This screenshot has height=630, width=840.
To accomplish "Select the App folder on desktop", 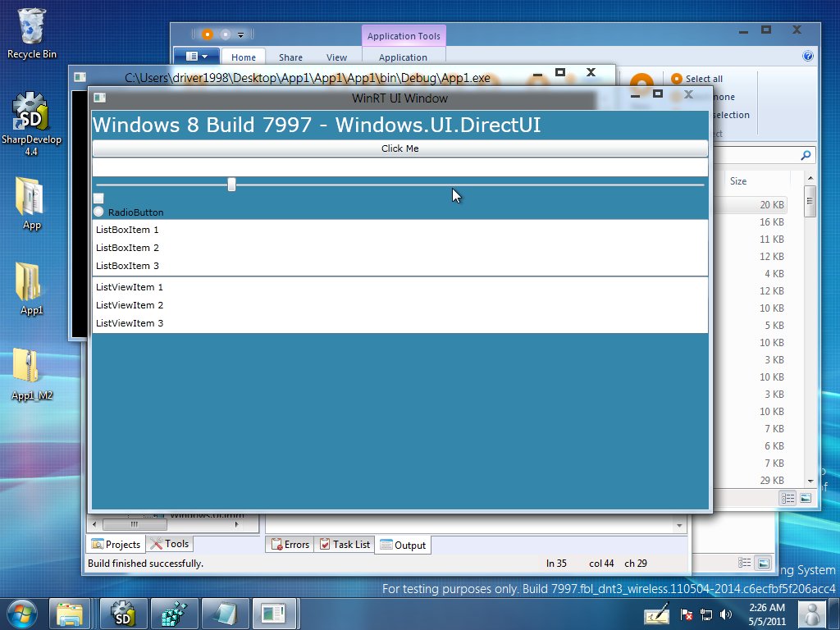I will (31, 203).
